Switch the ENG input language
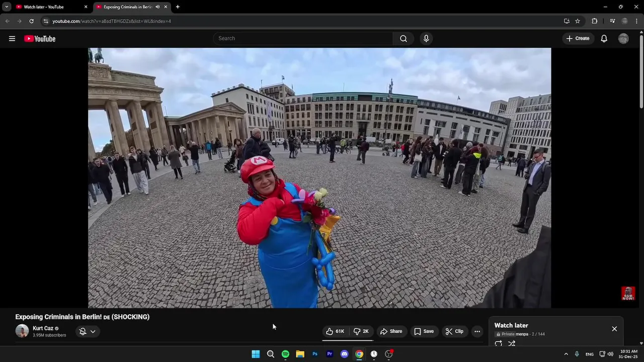 (x=590, y=354)
